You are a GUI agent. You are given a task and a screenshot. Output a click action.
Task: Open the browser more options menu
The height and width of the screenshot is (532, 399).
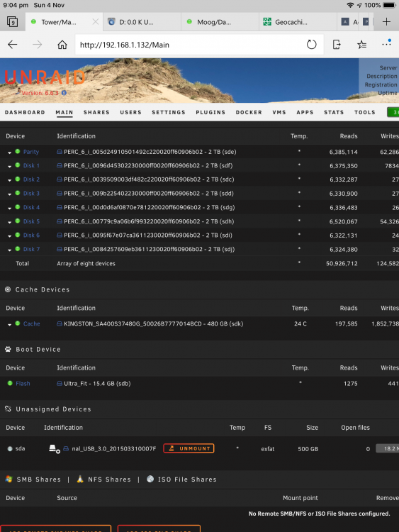point(386,44)
